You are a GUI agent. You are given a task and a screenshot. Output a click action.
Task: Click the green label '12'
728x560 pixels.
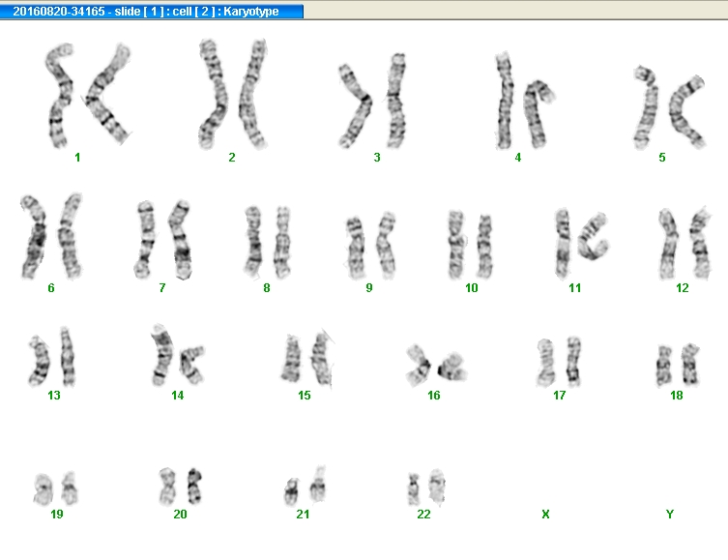[x=682, y=288]
